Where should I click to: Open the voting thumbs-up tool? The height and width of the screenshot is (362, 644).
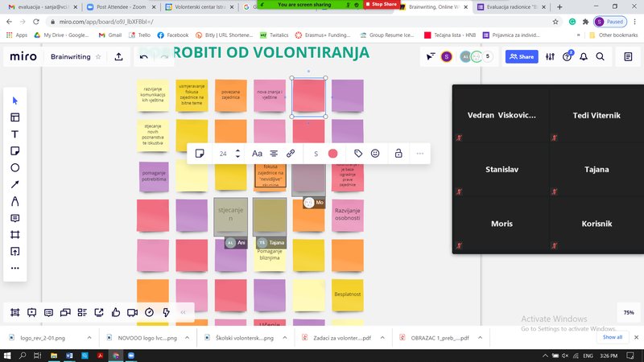pyautogui.click(x=116, y=312)
